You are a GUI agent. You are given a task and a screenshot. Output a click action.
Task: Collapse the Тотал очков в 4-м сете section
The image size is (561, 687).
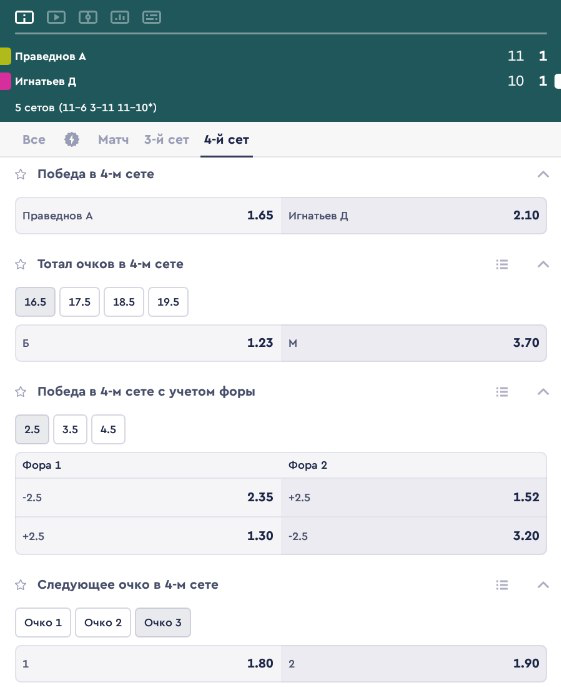click(543, 264)
